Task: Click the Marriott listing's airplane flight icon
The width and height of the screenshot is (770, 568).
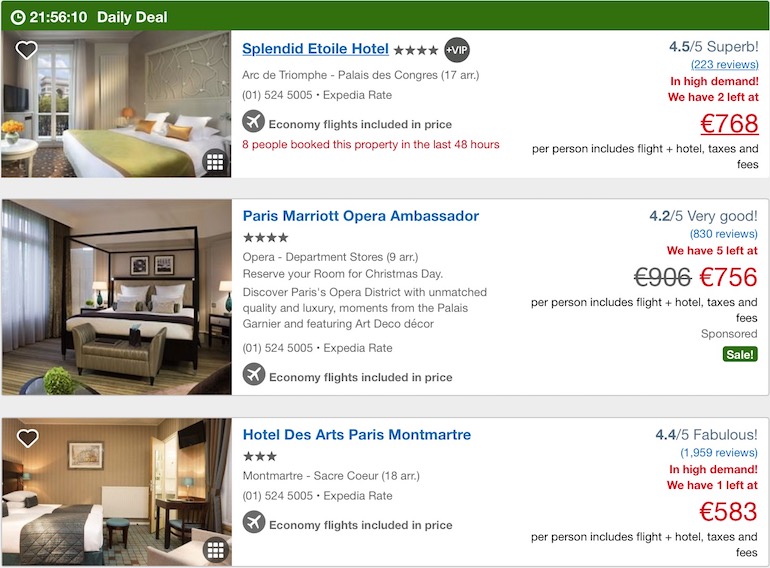Action: (x=254, y=375)
